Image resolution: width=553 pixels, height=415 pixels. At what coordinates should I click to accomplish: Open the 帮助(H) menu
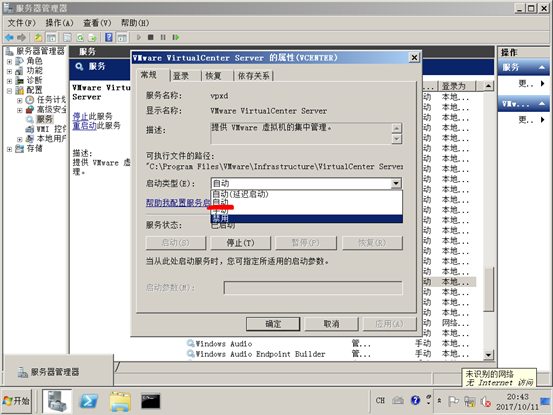coord(135,23)
